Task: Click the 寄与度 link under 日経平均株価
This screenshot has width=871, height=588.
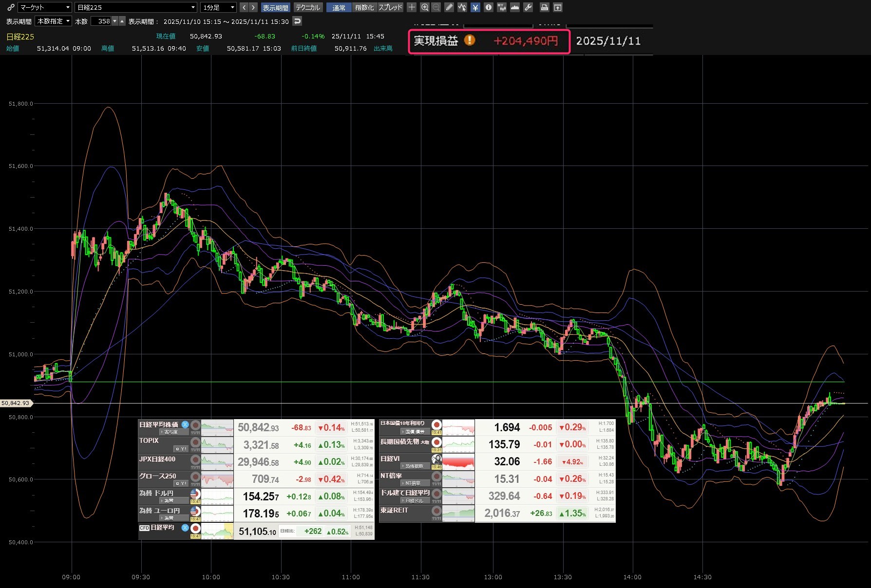Action: (171, 432)
